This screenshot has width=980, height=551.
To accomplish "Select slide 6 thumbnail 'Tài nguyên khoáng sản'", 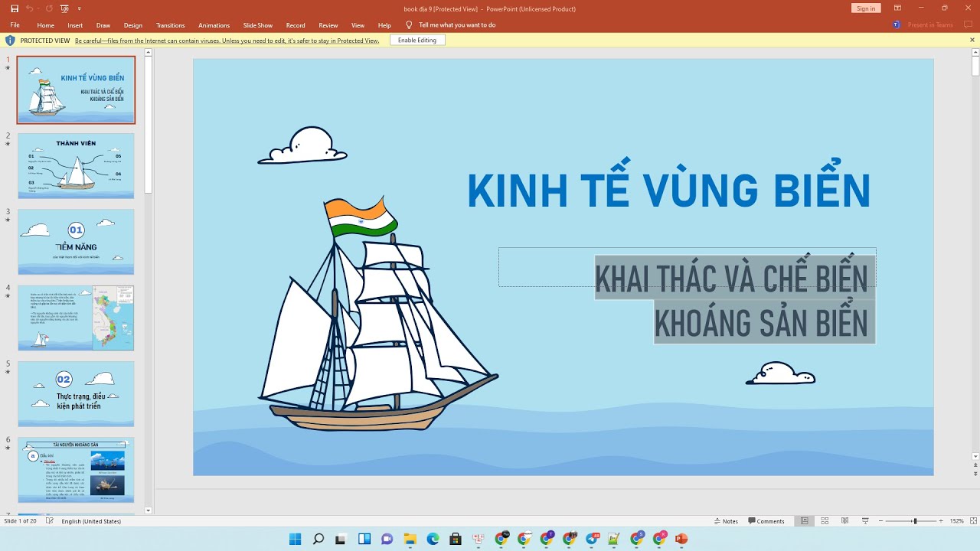I will click(x=76, y=470).
